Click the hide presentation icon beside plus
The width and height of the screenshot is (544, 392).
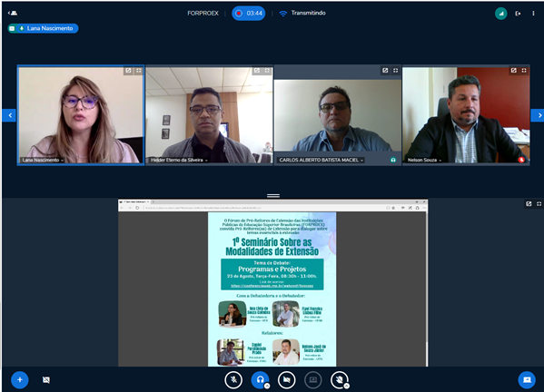point(46,380)
